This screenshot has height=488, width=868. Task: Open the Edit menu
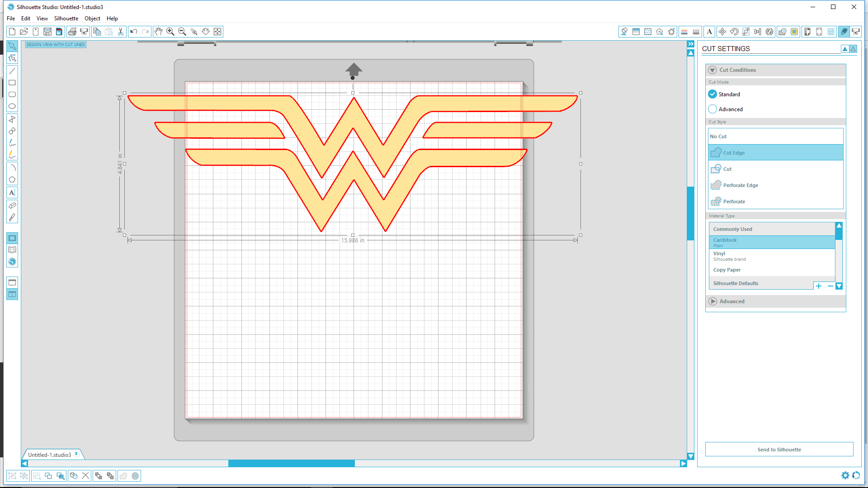[x=26, y=19]
